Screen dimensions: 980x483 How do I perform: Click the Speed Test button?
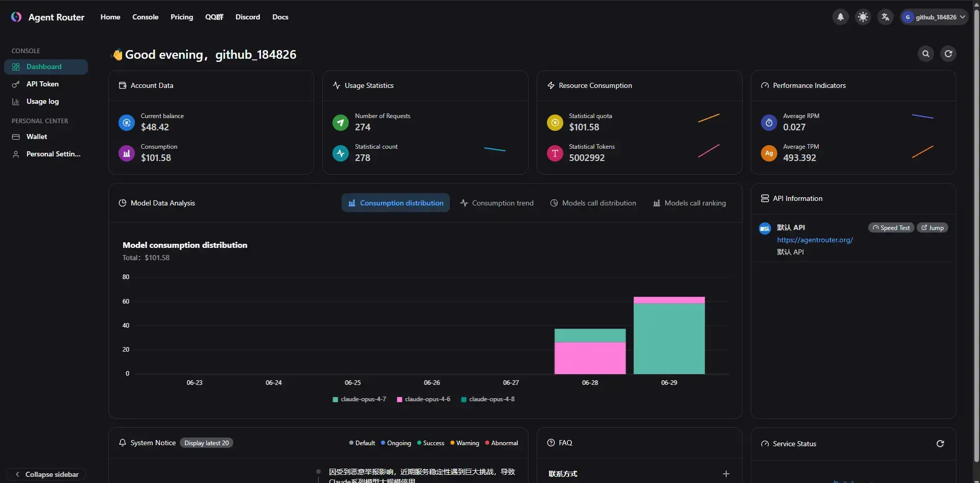click(891, 228)
